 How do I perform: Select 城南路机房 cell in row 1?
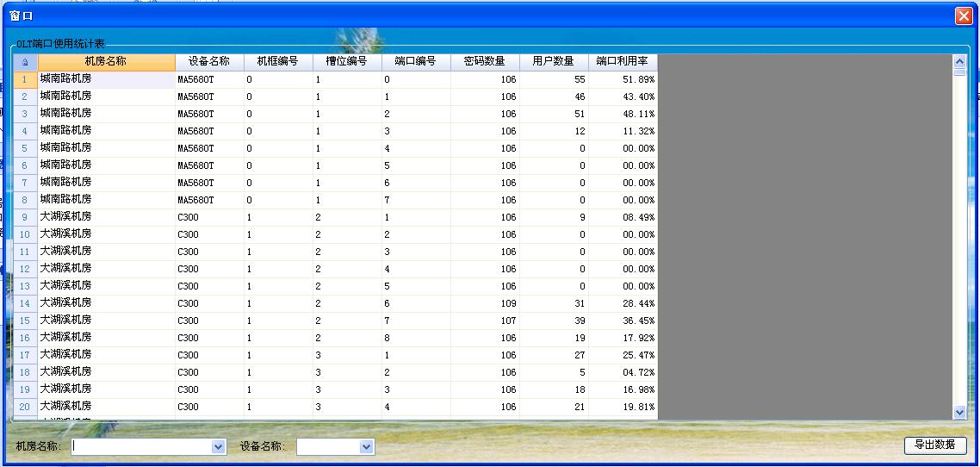[107, 79]
